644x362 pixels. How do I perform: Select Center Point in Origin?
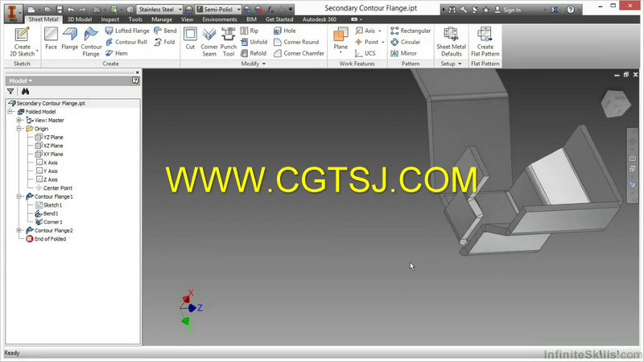click(54, 188)
